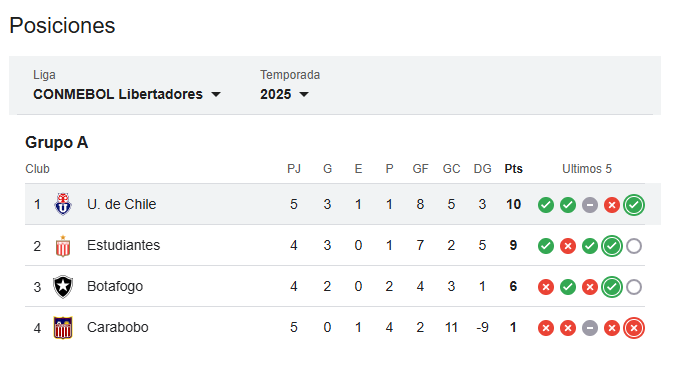Click the Estudiantes club crest
Viewport: 678px width, 369px height.
[x=63, y=246]
